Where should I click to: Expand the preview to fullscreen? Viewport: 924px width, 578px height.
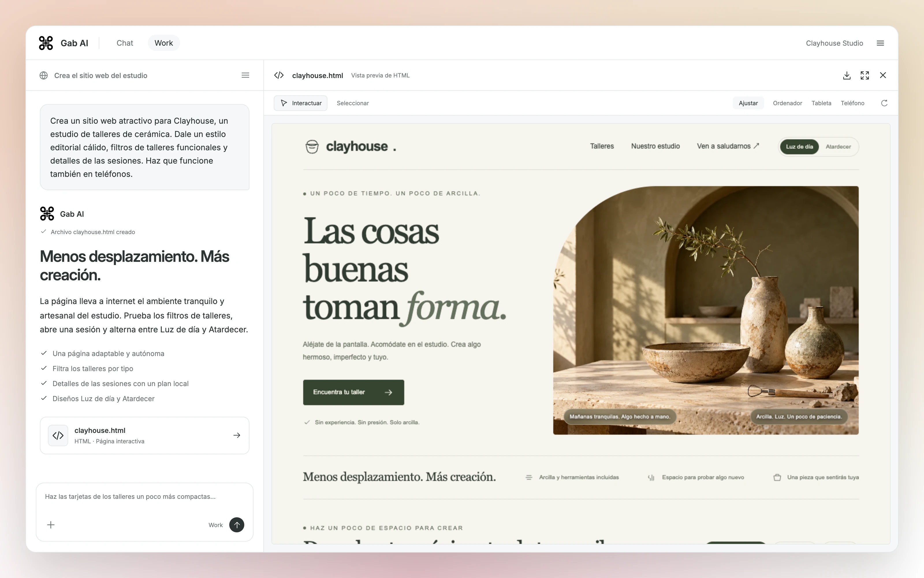point(865,75)
